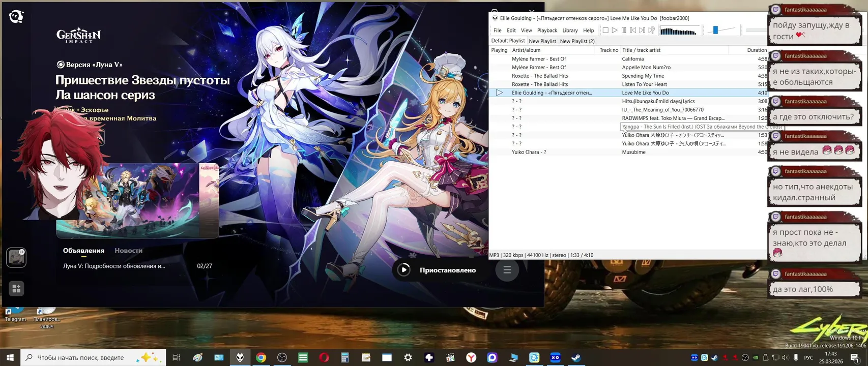Open the paint palette taskbar icon

[198, 357]
